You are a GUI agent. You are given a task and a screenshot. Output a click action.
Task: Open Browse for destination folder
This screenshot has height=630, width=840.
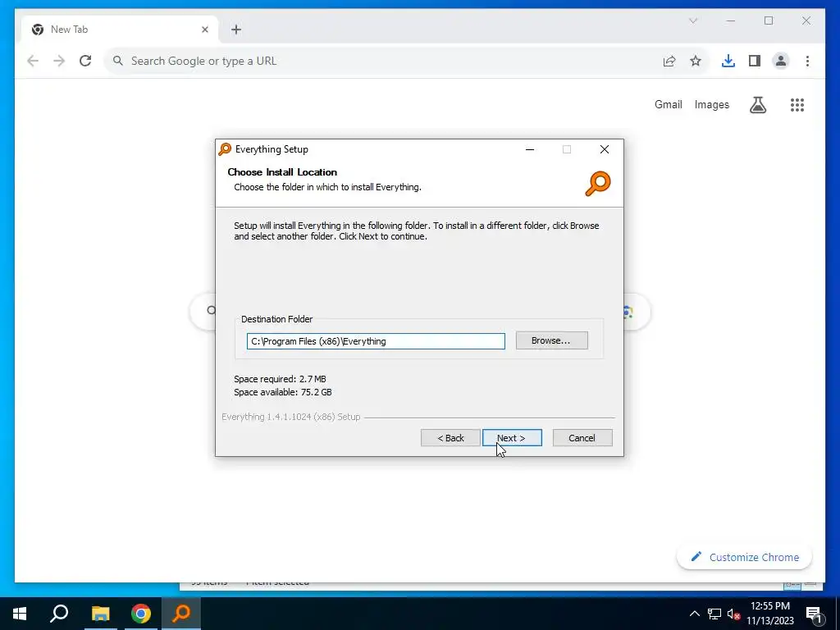(x=551, y=340)
